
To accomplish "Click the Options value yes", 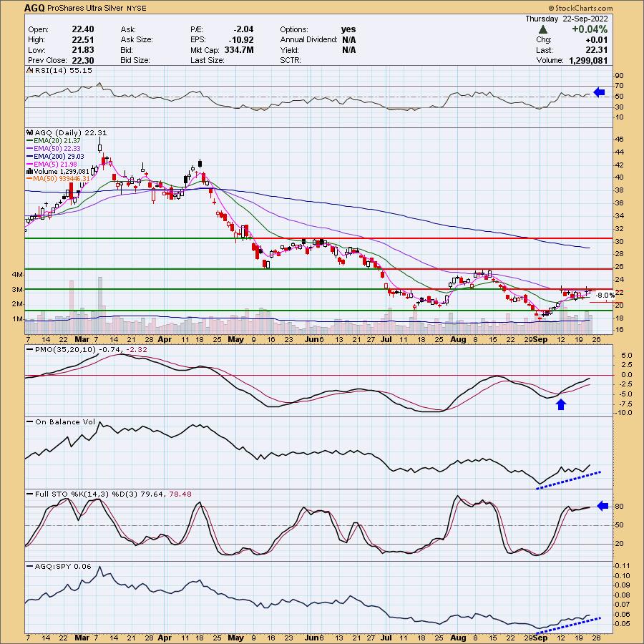I will click(348, 29).
